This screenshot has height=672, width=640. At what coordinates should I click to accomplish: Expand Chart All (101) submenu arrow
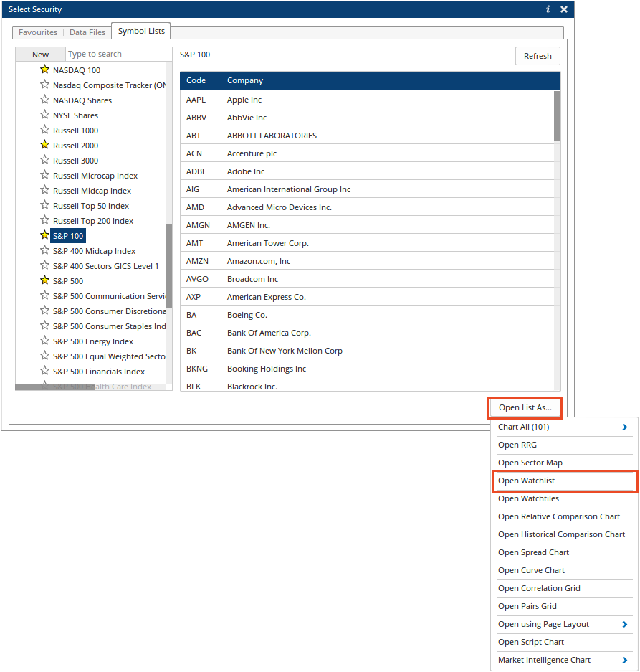pos(624,427)
